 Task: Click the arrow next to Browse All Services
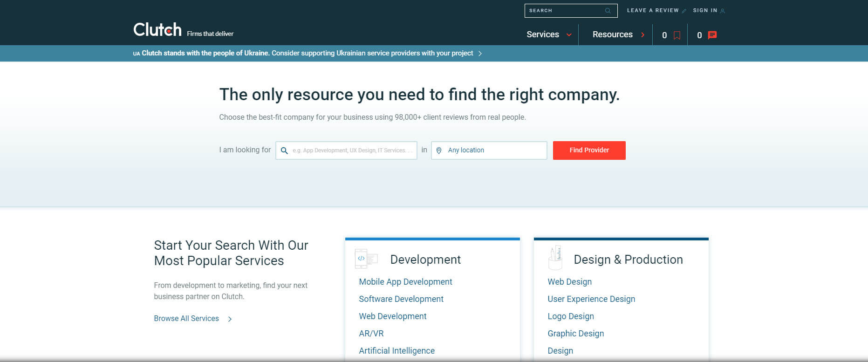click(230, 319)
